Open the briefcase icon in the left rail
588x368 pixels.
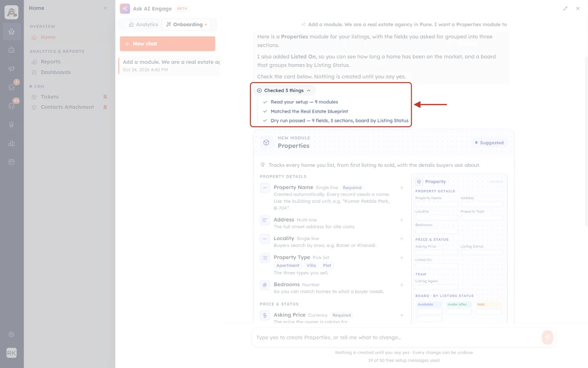click(11, 50)
